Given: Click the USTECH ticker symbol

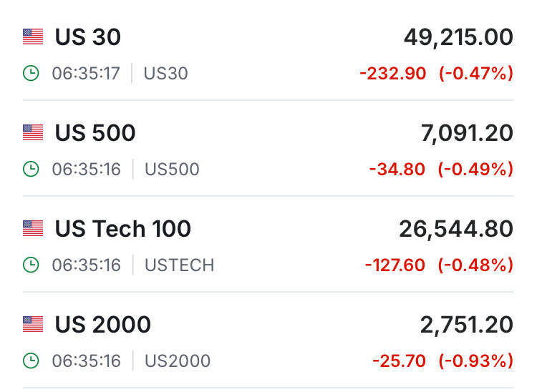Looking at the screenshot, I should 179,265.
